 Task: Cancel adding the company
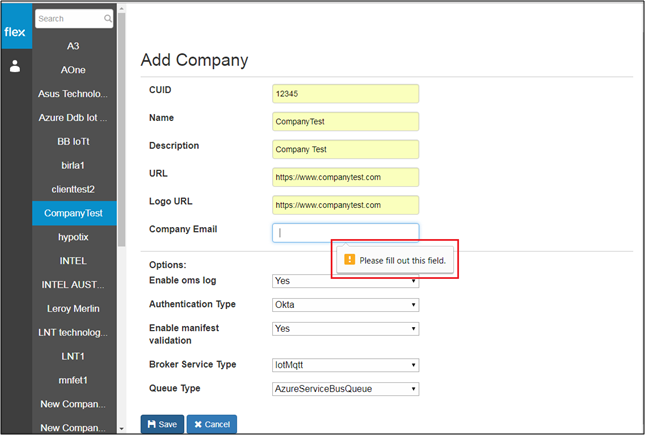pos(212,424)
